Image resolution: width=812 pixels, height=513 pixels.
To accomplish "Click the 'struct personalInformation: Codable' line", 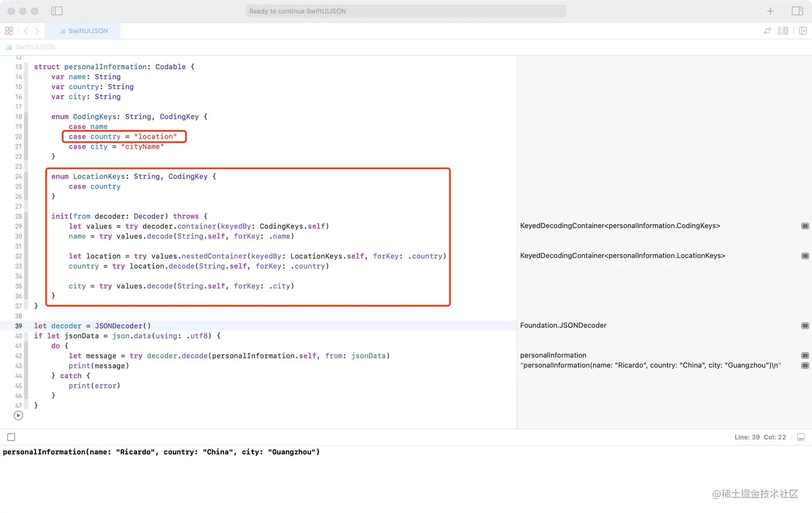I will [114, 67].
